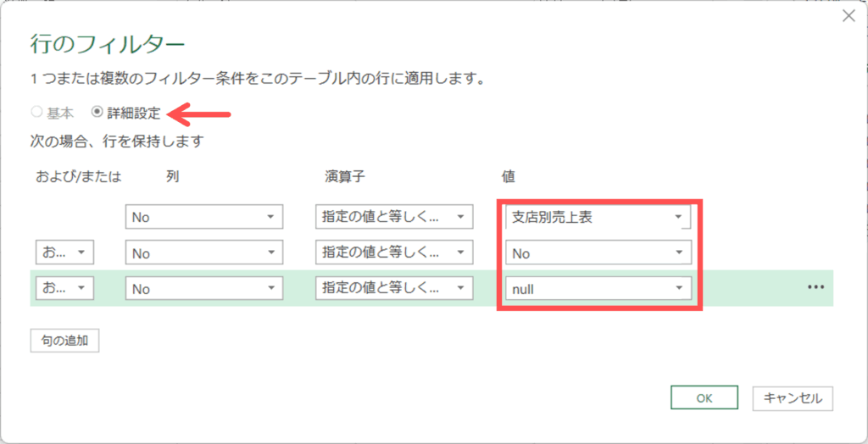868x444 pixels.
Task: Select the 基本 radio button
Action: tap(36, 113)
